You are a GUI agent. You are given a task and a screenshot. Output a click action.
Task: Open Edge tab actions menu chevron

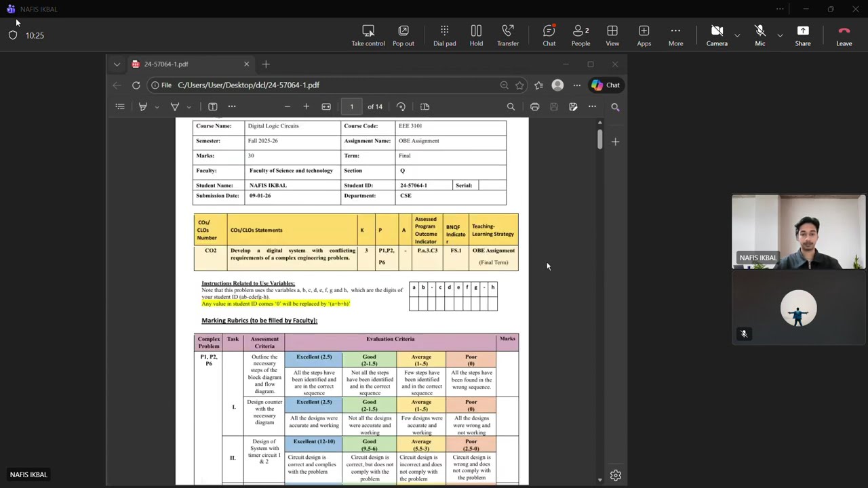(117, 64)
